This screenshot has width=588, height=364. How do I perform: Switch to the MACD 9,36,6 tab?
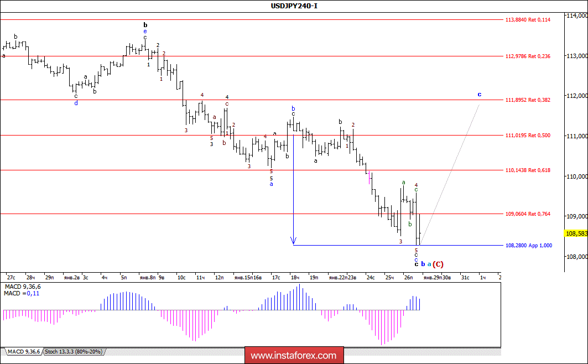(24, 352)
